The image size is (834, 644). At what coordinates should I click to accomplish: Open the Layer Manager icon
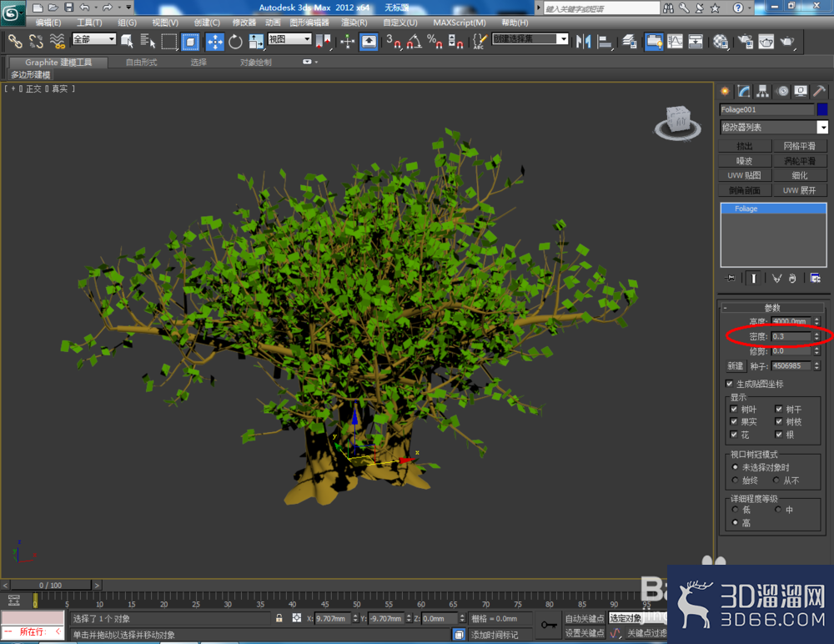629,41
